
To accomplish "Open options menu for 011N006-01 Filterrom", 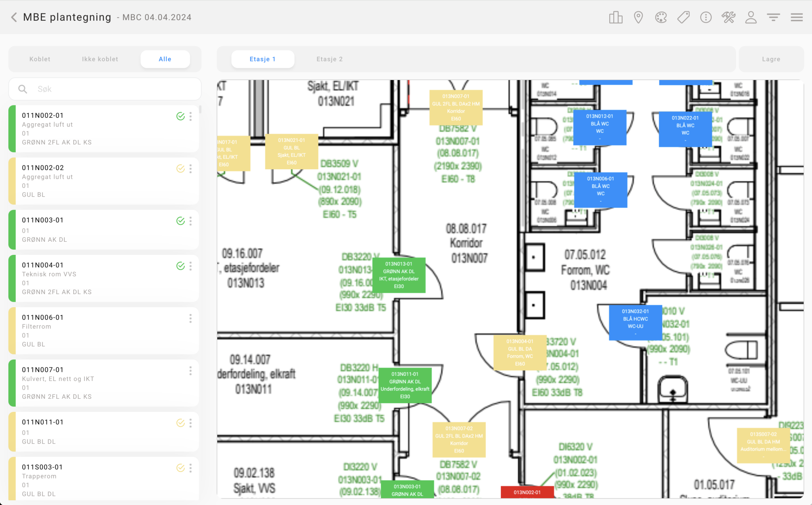I will 191,318.
